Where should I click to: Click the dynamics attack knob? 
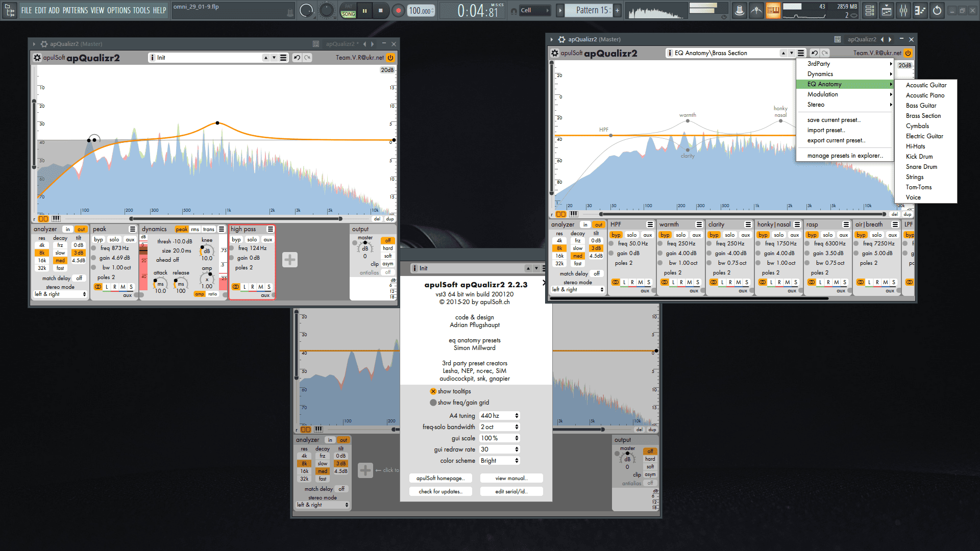160,283
